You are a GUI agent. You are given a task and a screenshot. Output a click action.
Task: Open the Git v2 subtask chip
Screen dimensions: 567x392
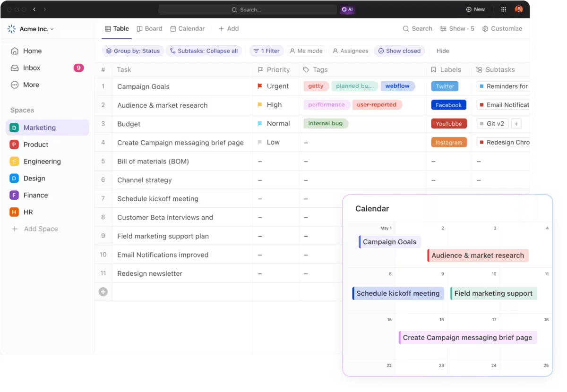click(x=492, y=124)
